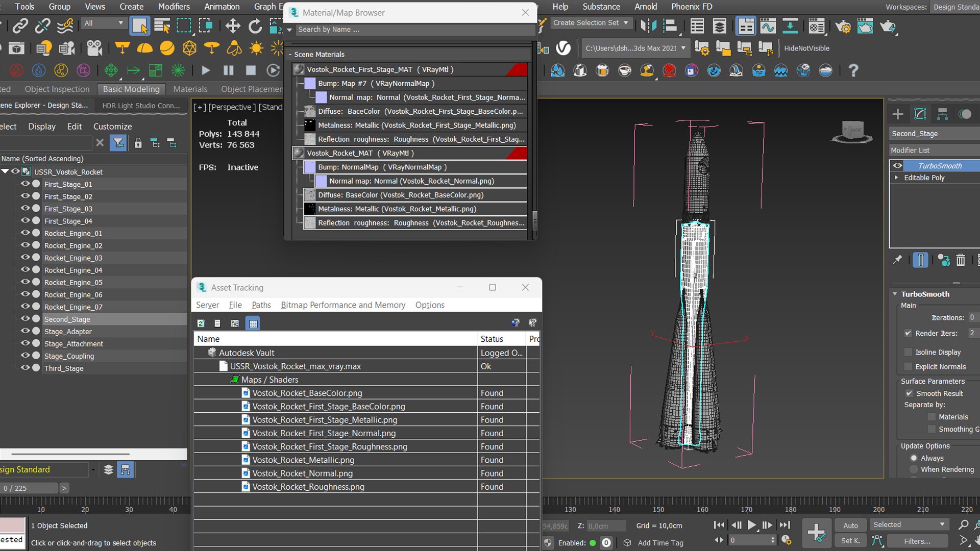This screenshot has width=980, height=551.
Task: Toggle visibility of Rocket_Engine_03
Action: coord(25,258)
